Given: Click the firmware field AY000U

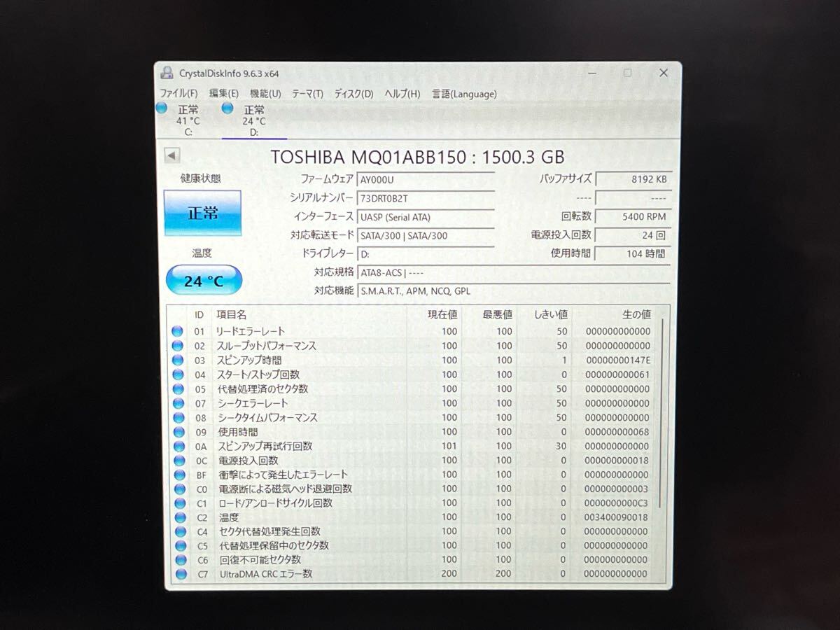Looking at the screenshot, I should 426,180.
